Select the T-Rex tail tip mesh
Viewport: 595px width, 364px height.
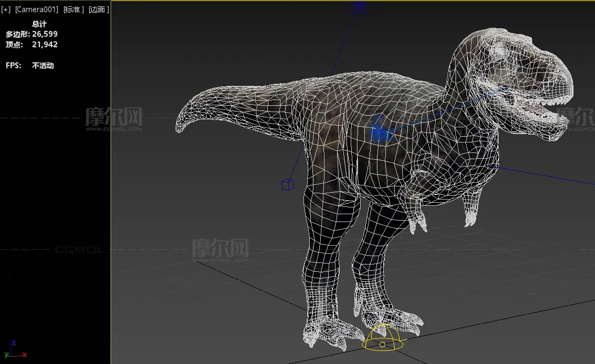coord(182,120)
